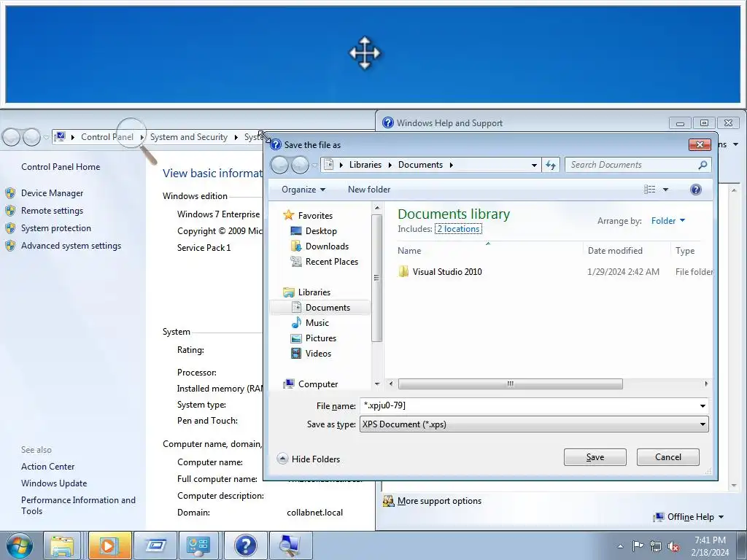Click the Visual Studio 2010 folder icon
The image size is (747, 560).
[x=403, y=271]
